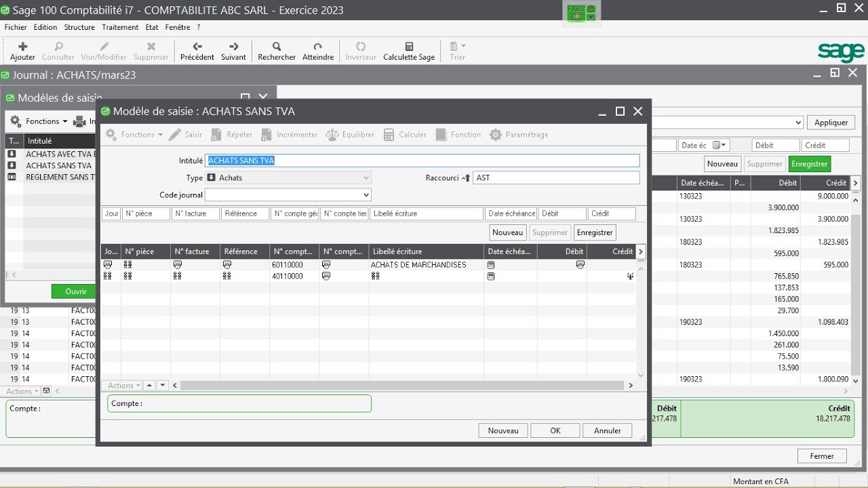Click the Appliquer button

pos(831,123)
